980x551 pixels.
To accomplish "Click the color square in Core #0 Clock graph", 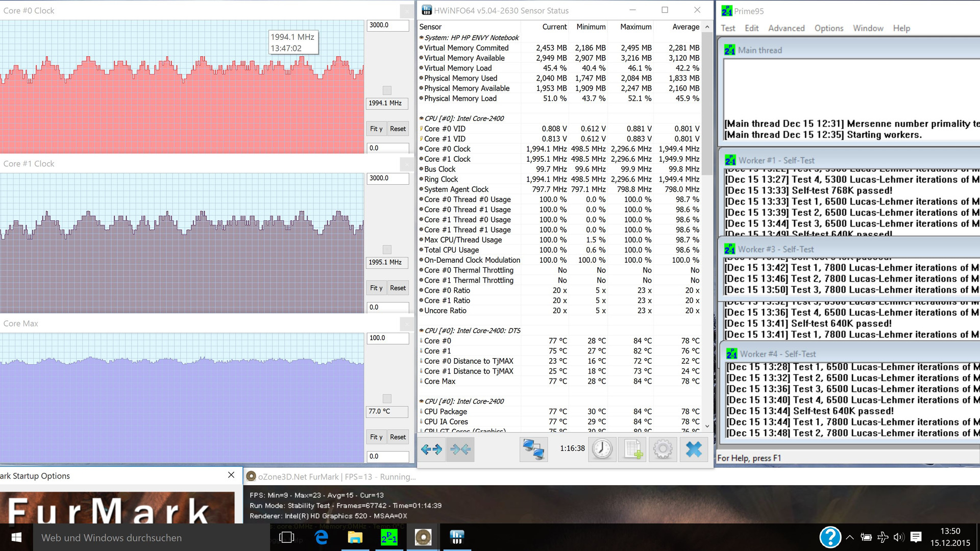I will pyautogui.click(x=387, y=90).
